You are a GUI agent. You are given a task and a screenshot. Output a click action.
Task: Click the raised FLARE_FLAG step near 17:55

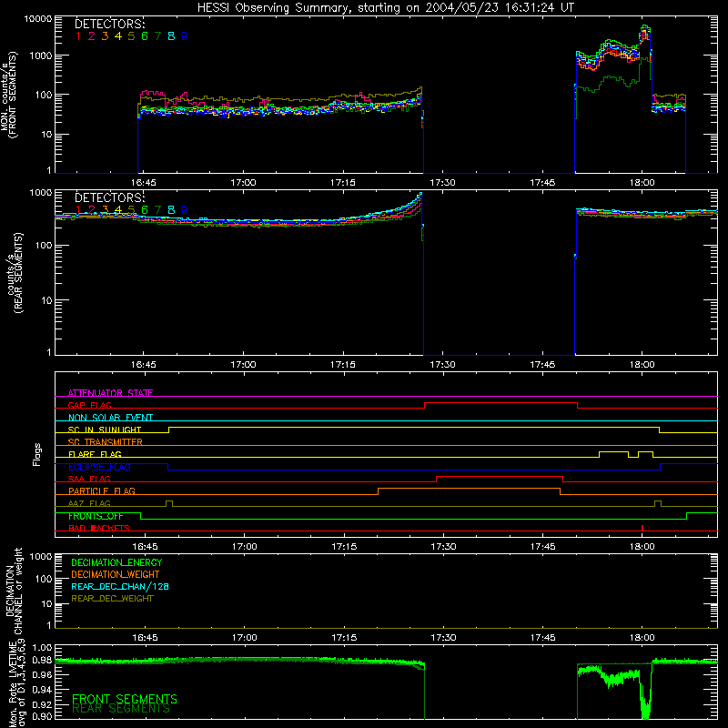click(613, 452)
